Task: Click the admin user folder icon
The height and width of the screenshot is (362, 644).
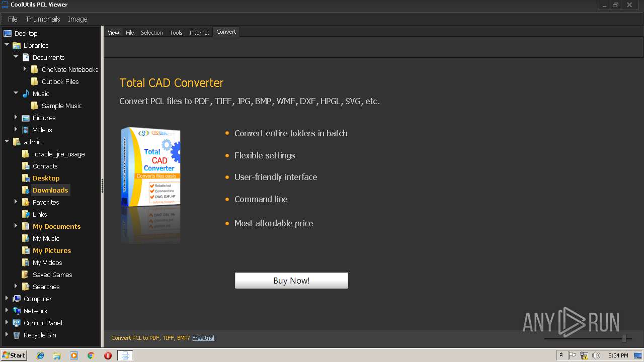Action: [x=17, y=142]
